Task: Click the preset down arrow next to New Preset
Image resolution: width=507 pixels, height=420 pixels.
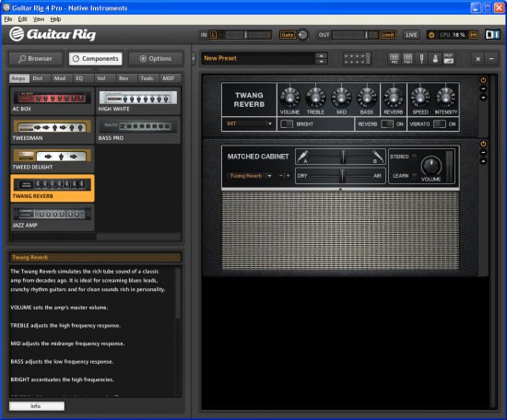Action: pyautogui.click(x=321, y=62)
